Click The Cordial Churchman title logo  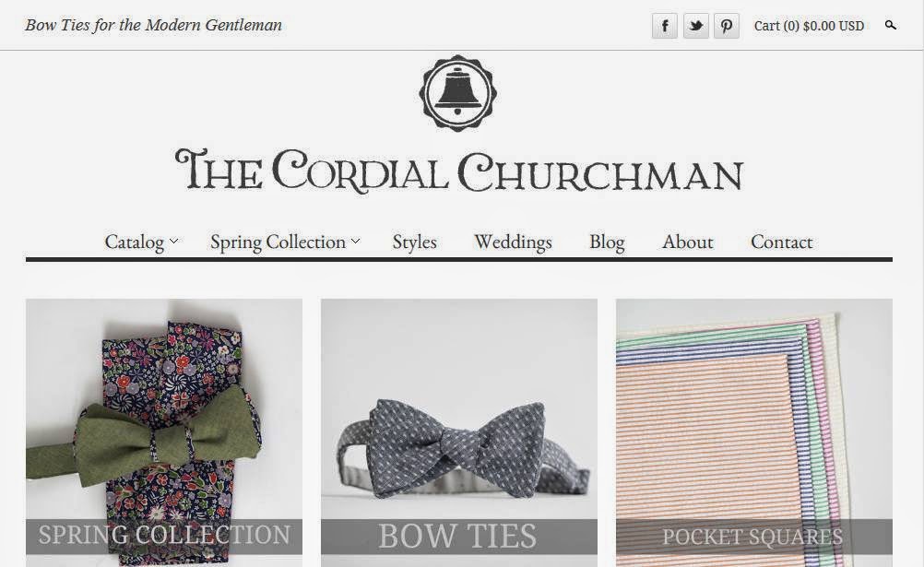(x=459, y=171)
